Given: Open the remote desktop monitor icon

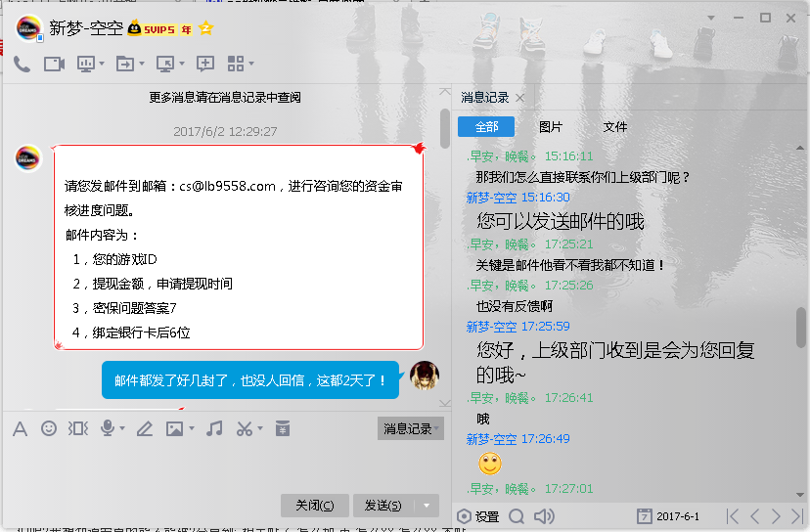Looking at the screenshot, I should coord(165,64).
